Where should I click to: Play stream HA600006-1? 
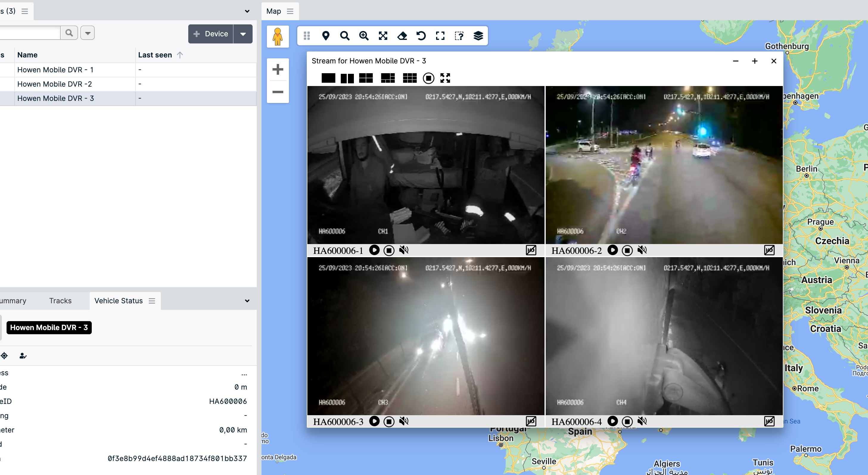tap(374, 250)
